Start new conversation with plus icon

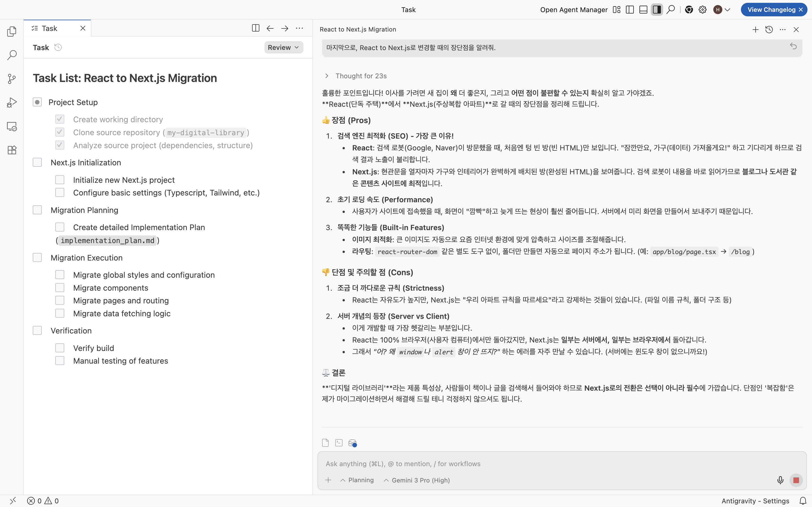pos(755,30)
